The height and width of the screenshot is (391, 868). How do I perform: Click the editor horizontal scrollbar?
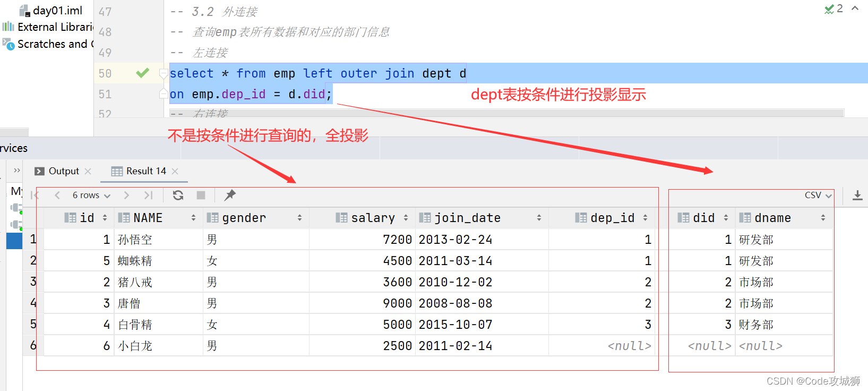[x=506, y=113]
